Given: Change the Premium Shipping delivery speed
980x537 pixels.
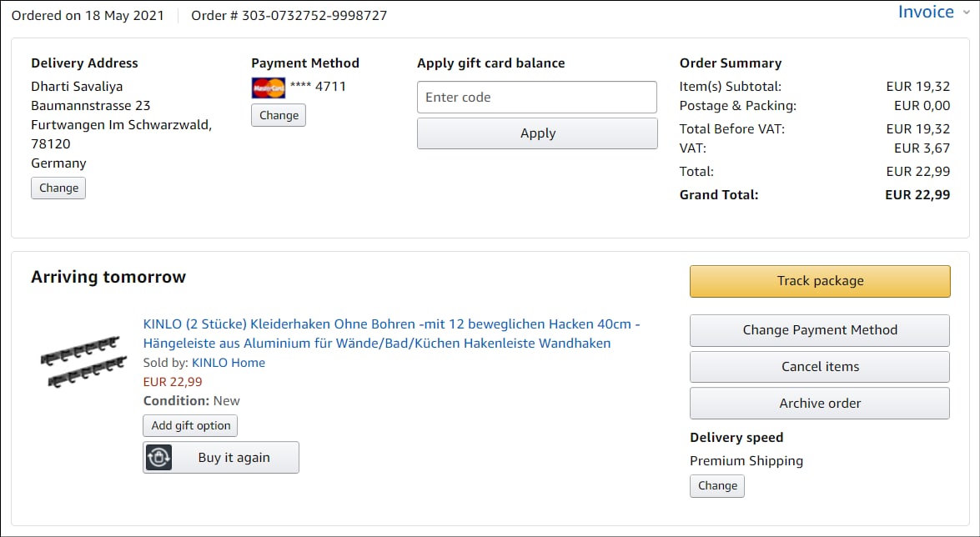Looking at the screenshot, I should click(x=717, y=486).
